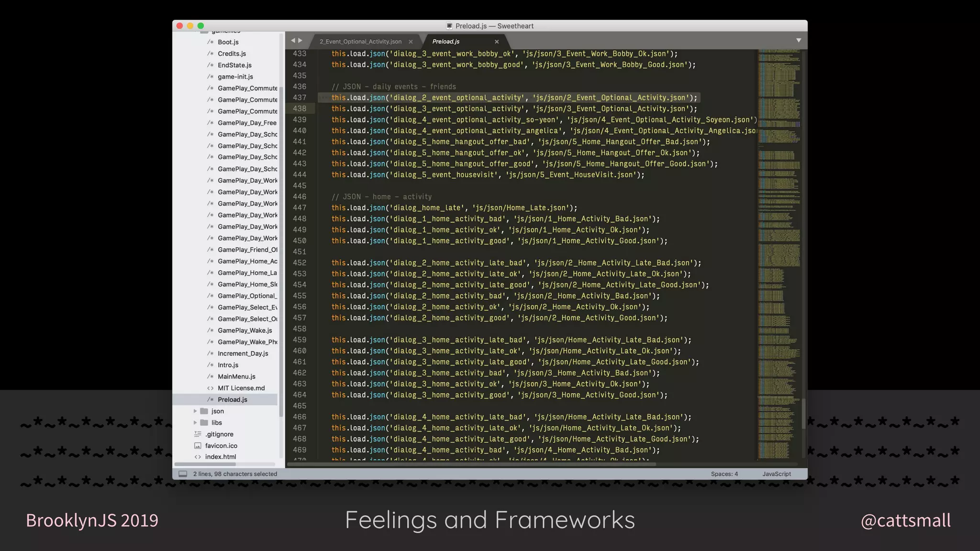This screenshot has height=551, width=980.
Task: Click the back navigation arrow in the tab bar
Action: 293,41
